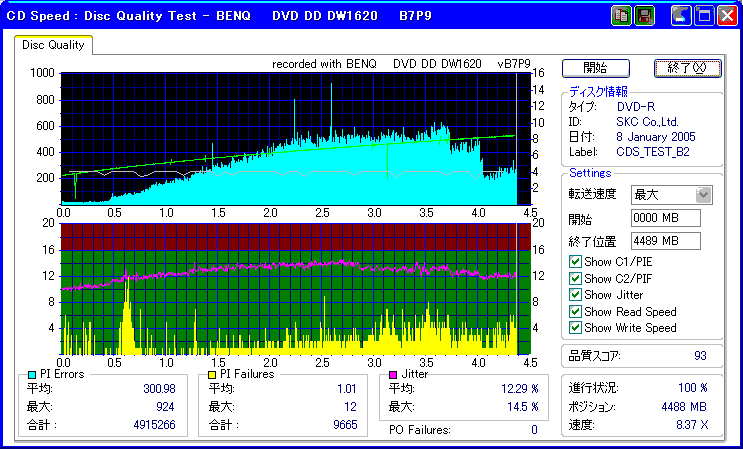This screenshot has height=449, width=743.
Task: Uncheck the Show Jitter checkbox
Action: coord(575,295)
